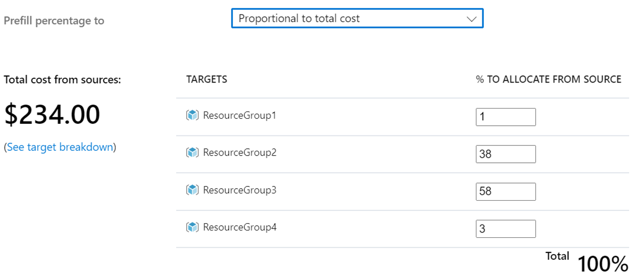Image resolution: width=644 pixels, height=279 pixels.
Task: Select the ResourceGroup2 target name
Action: tap(239, 153)
